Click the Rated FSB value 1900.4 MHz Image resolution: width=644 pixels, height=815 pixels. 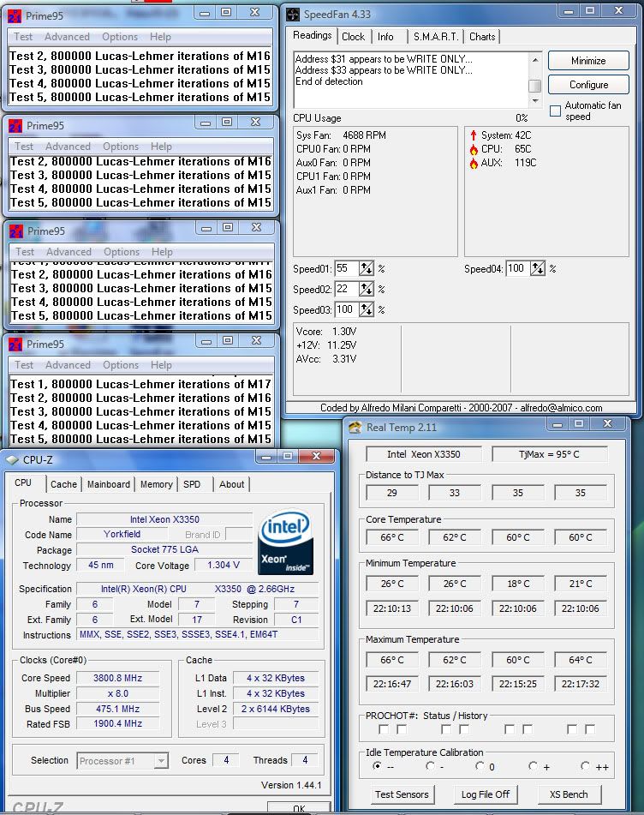click(118, 723)
